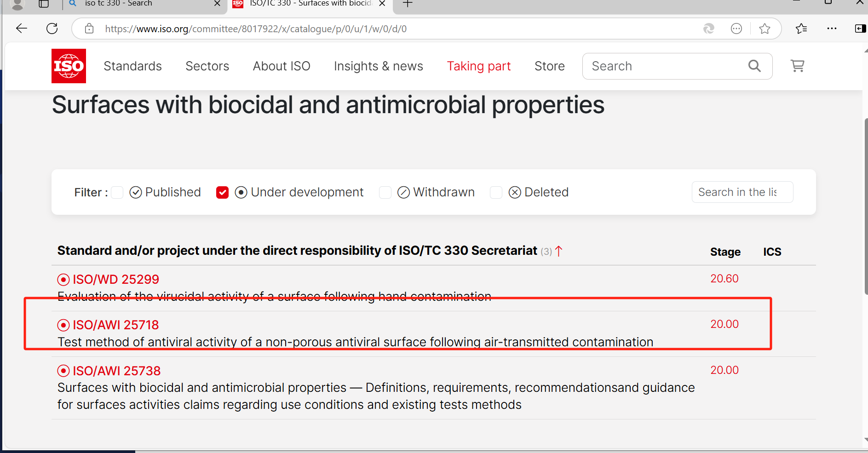Switch to the iso tc 330 Search tab
Screen dimensions: 868x453
(x=118, y=4)
